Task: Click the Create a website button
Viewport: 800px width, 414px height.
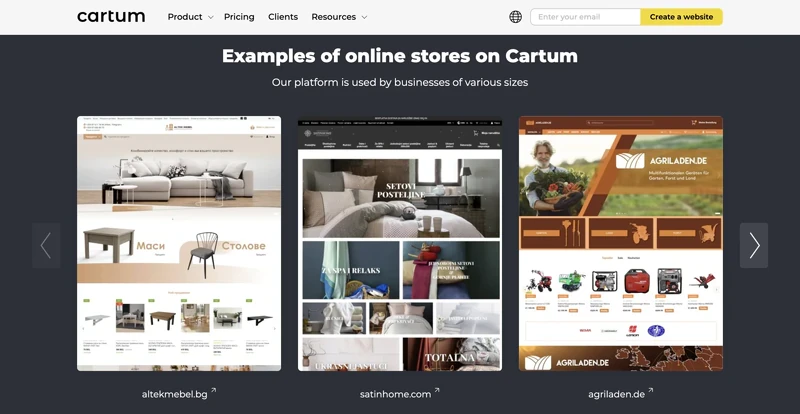Action: pyautogui.click(x=681, y=17)
